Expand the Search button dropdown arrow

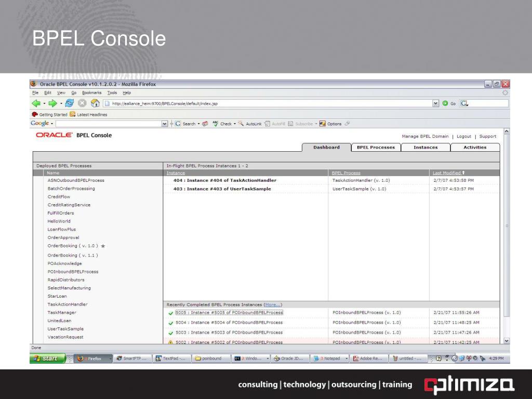click(199, 124)
